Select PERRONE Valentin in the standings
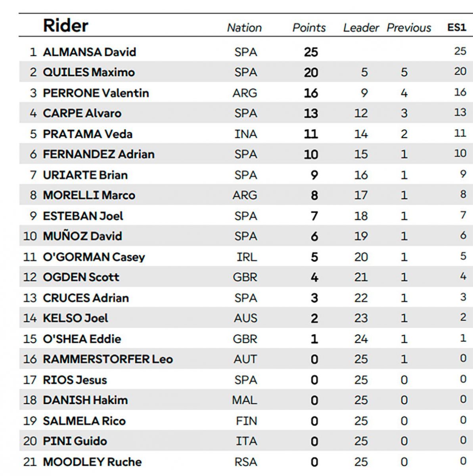 pyautogui.click(x=96, y=93)
